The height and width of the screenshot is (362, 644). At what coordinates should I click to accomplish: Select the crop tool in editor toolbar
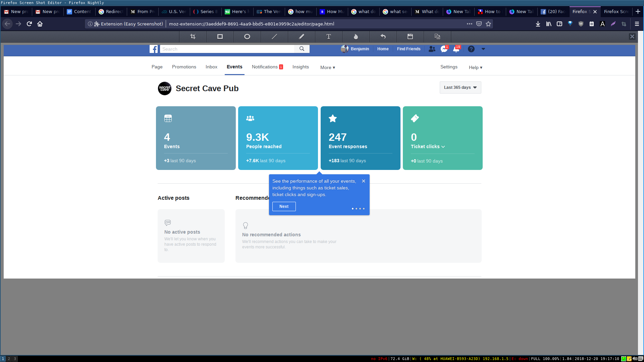coord(193,37)
